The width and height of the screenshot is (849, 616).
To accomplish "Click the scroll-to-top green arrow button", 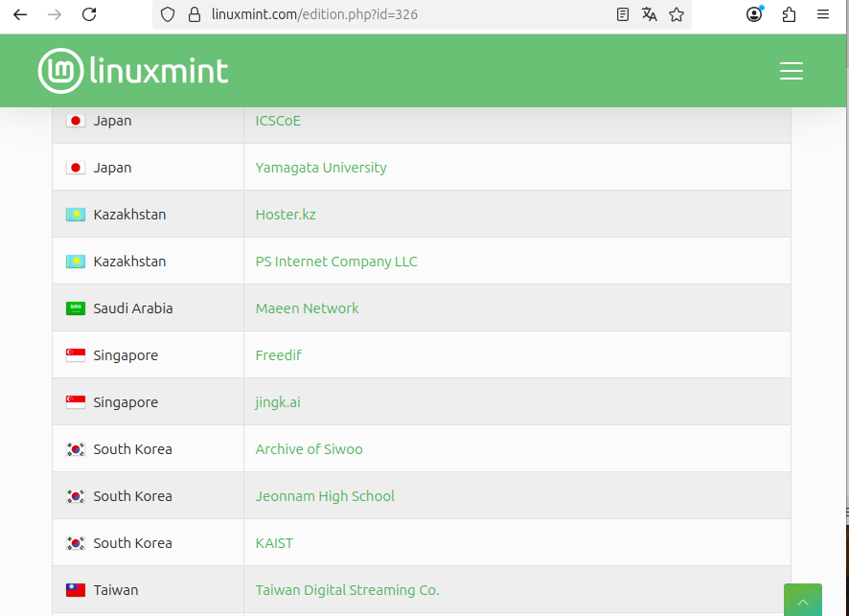I will (x=802, y=601).
